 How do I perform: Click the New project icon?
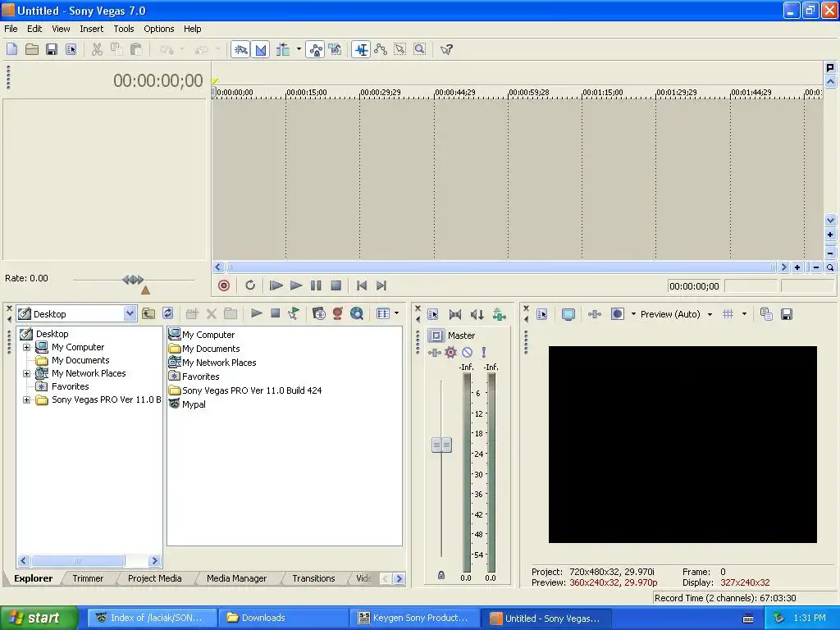(x=11, y=50)
